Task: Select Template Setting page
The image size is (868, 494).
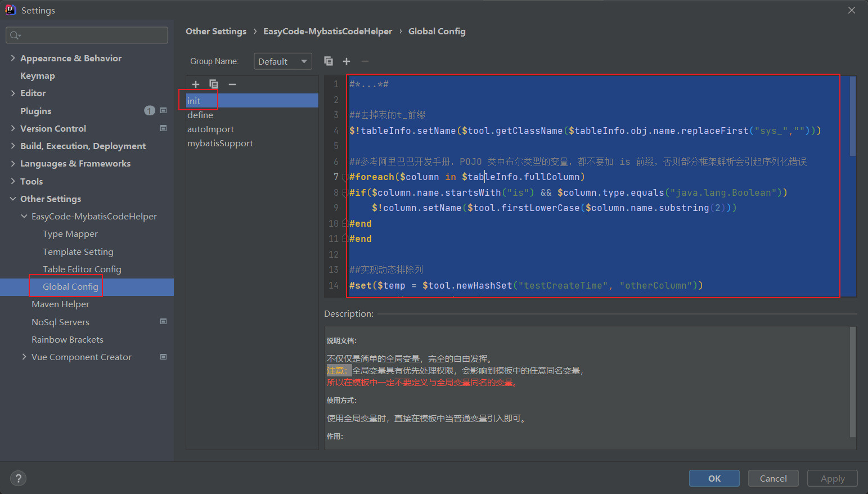Action: [x=78, y=252]
